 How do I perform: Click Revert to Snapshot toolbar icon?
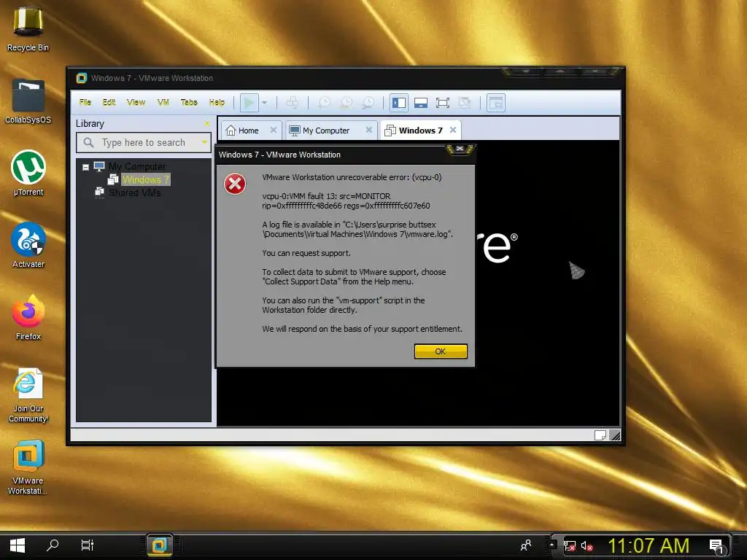click(x=347, y=102)
